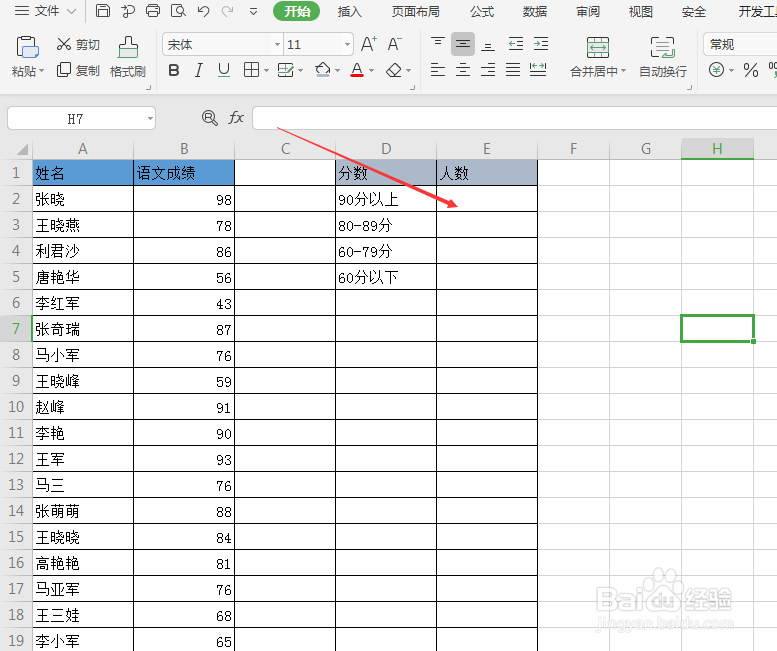Apply percent style format

(751, 70)
